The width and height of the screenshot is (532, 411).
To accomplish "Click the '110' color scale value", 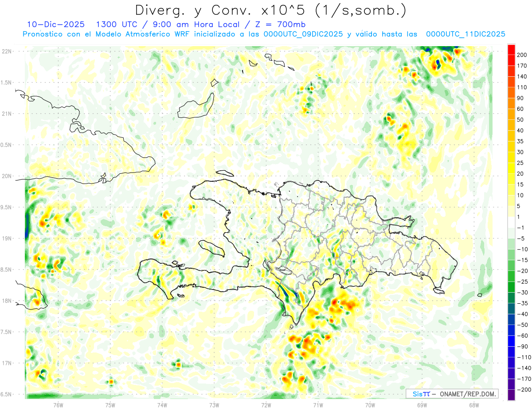I will coord(523,87).
